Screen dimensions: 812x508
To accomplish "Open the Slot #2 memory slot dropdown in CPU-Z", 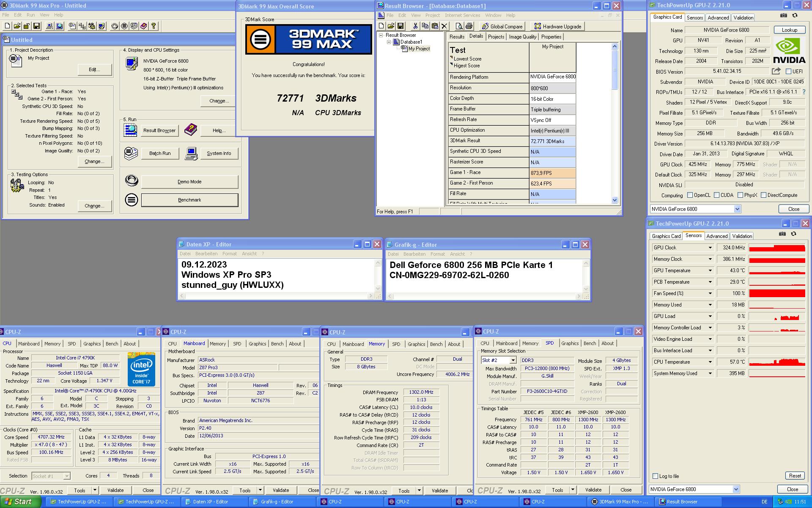I will pyautogui.click(x=513, y=360).
